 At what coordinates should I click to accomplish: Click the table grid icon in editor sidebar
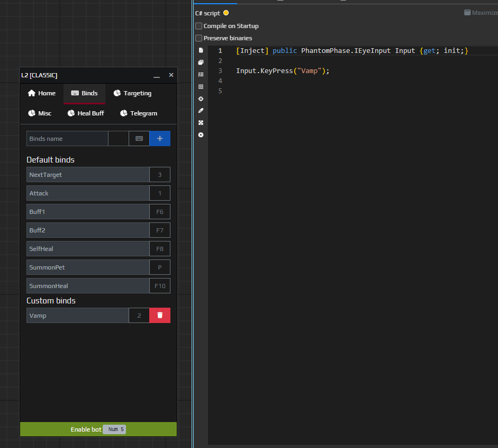coord(201,87)
